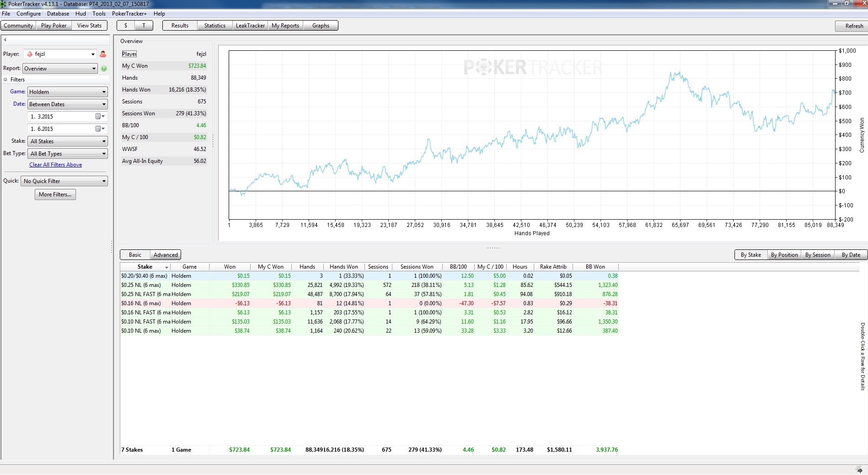Viewport: 868px width, 475px height.
Task: Sort by the Rake Attrib column header
Action: click(x=553, y=267)
